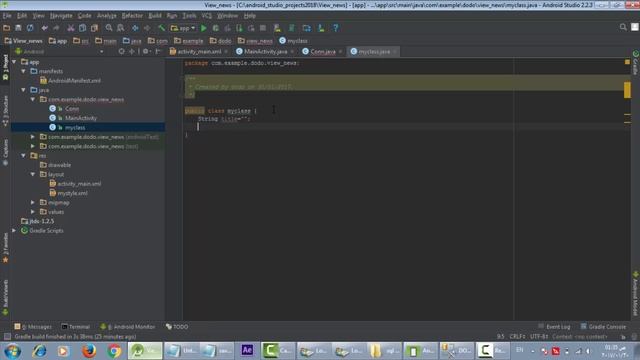
Task: Click the Make Project hammer icon
Action: 162,28
